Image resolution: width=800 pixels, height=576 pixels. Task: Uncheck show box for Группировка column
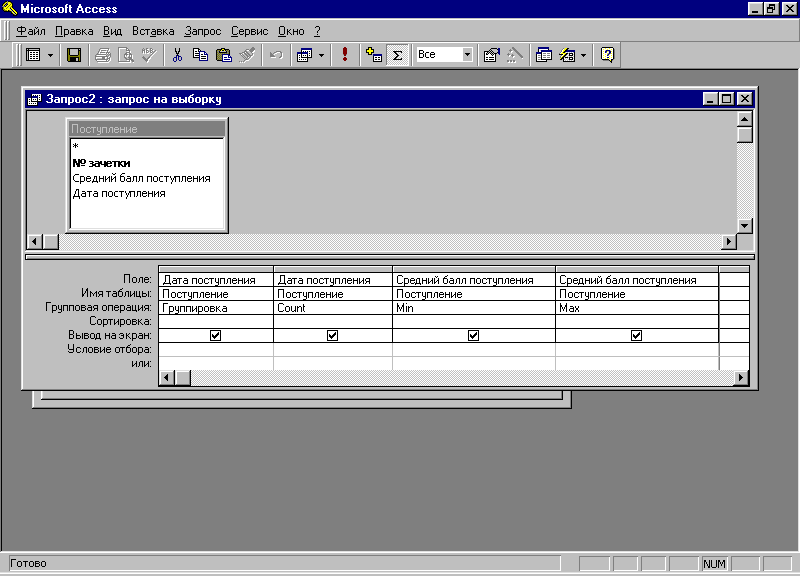click(215, 335)
